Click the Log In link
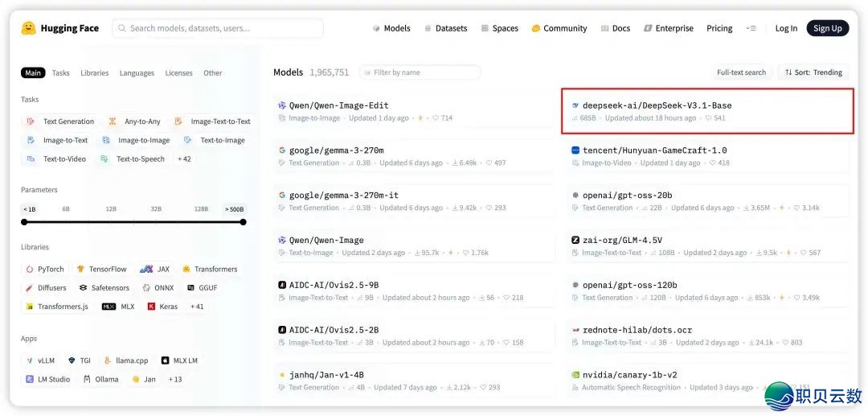Screen dimensions: 868x416 click(x=786, y=28)
